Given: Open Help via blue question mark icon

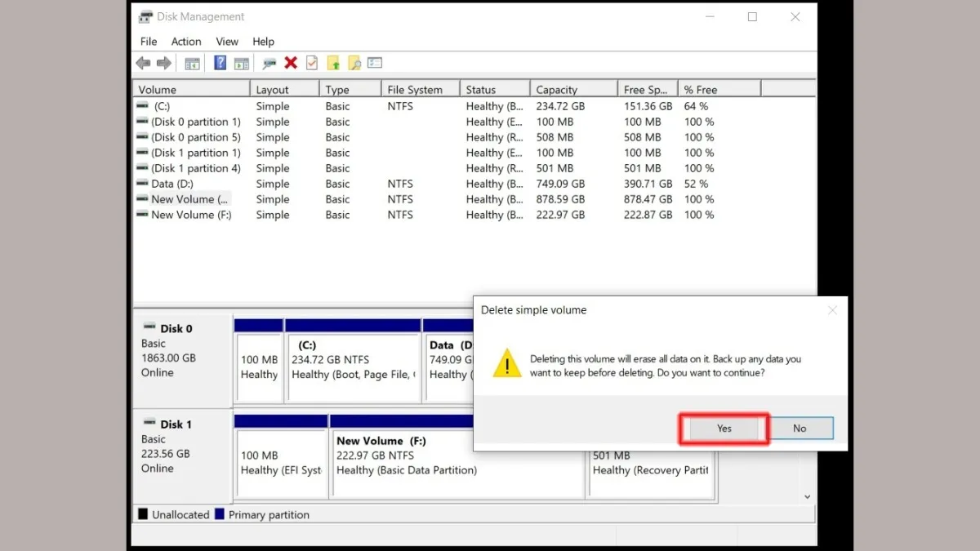Looking at the screenshot, I should 220,64.
